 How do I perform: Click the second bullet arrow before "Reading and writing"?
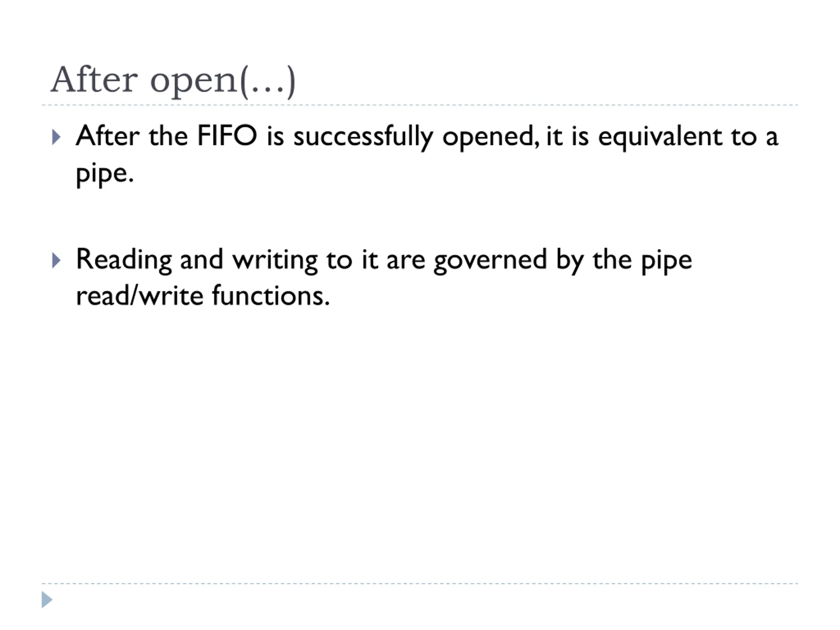click(x=56, y=261)
